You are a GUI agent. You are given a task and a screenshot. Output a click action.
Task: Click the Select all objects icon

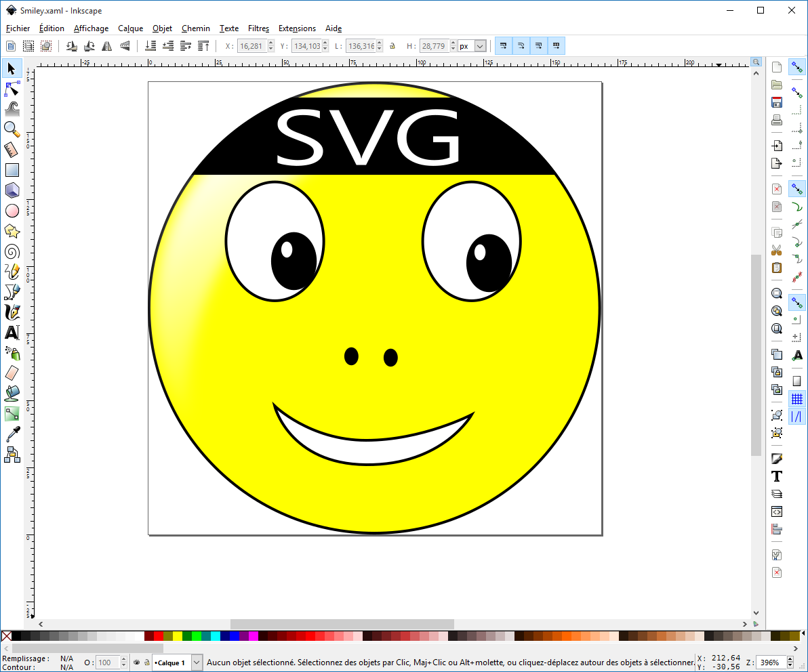10,46
